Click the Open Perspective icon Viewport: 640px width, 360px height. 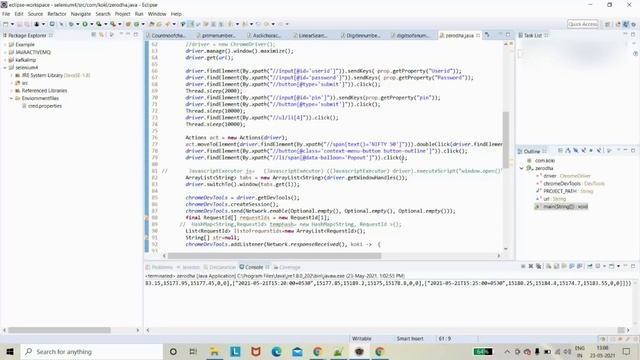607,24
